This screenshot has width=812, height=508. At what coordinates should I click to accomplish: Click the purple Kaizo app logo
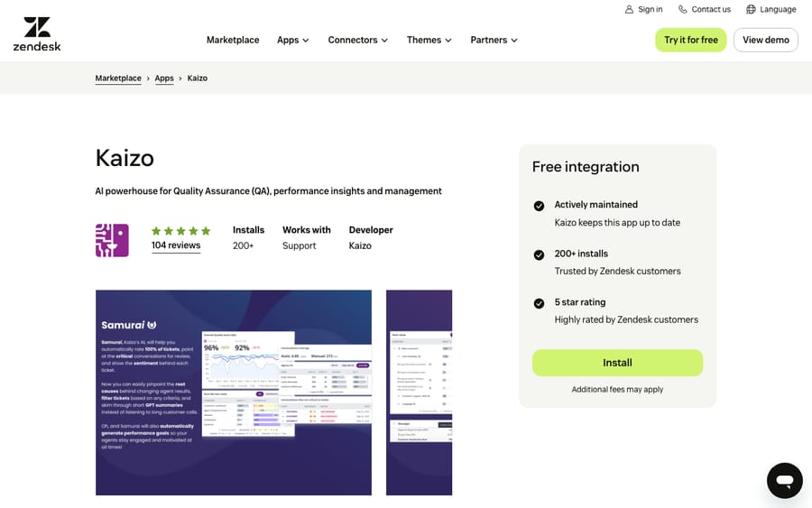pyautogui.click(x=112, y=240)
